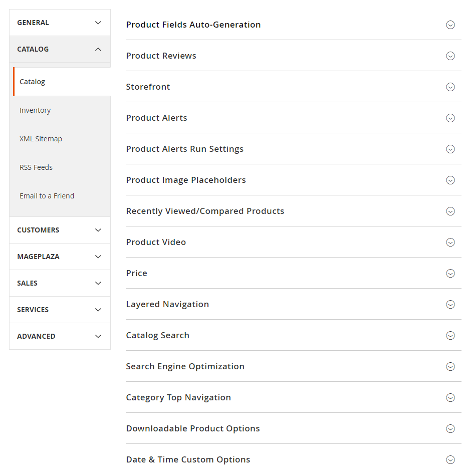
Task: Open Email to a Friend settings
Action: [x=47, y=196]
